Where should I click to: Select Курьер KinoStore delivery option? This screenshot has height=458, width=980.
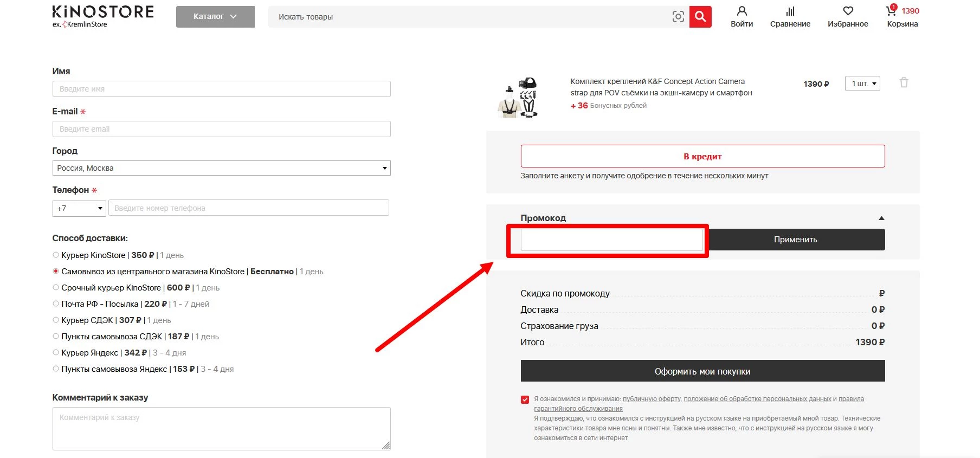click(56, 255)
